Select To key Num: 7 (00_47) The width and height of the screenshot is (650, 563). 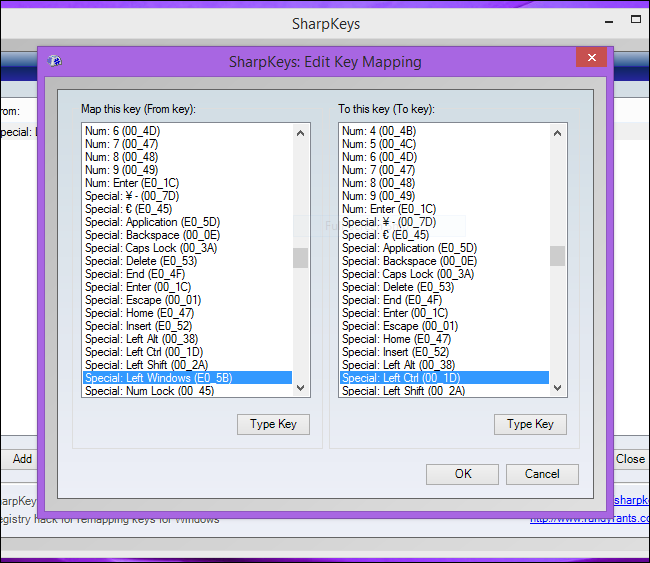[444, 170]
